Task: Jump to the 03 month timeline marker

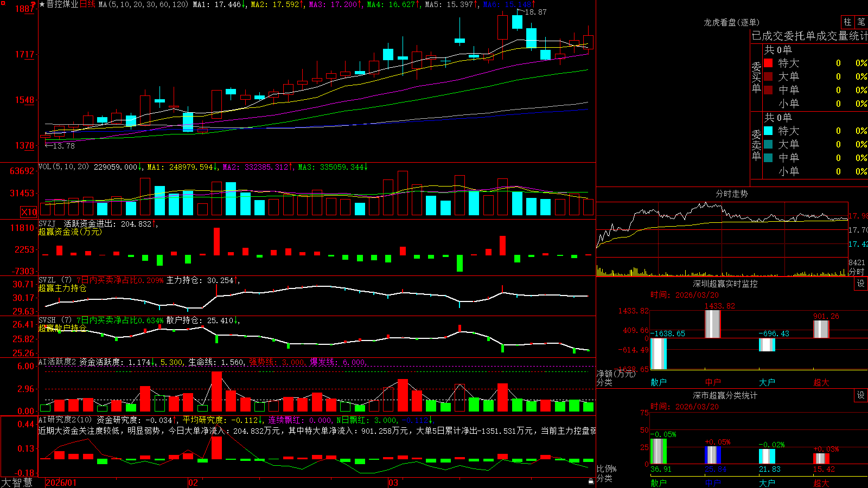Action: click(393, 483)
